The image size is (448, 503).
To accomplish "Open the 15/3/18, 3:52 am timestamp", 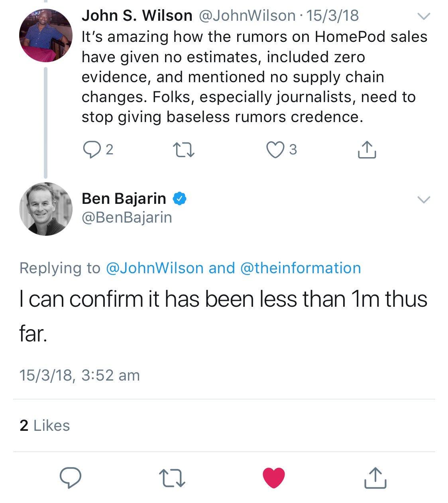I will pos(80,375).
